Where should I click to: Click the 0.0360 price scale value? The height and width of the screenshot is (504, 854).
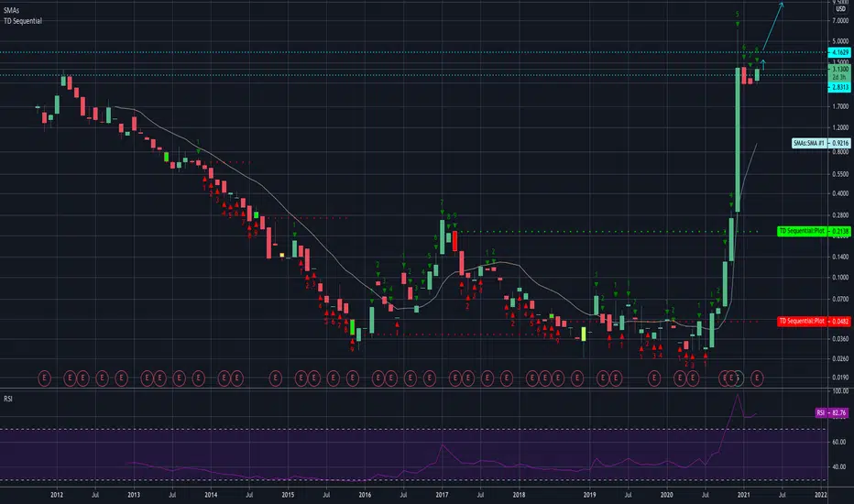[x=840, y=339]
